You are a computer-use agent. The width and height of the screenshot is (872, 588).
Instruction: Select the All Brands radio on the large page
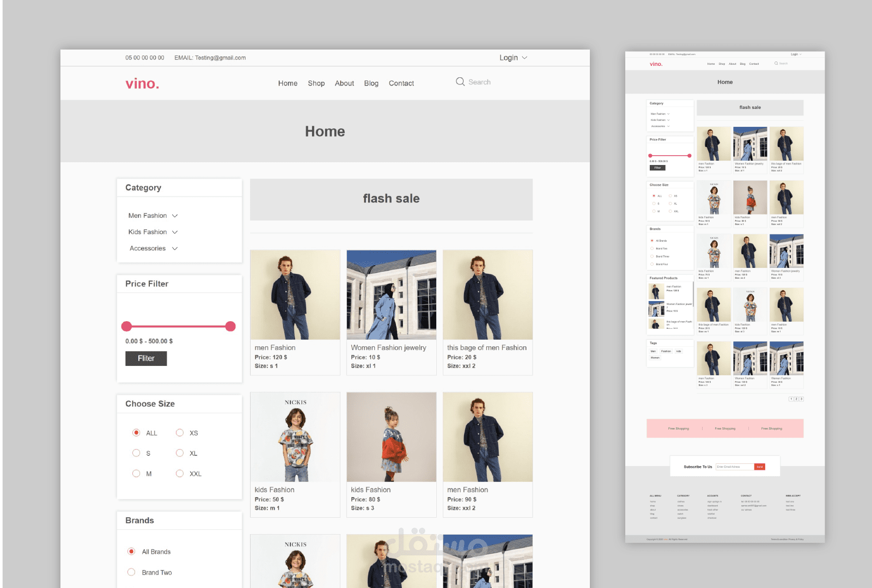coord(131,552)
